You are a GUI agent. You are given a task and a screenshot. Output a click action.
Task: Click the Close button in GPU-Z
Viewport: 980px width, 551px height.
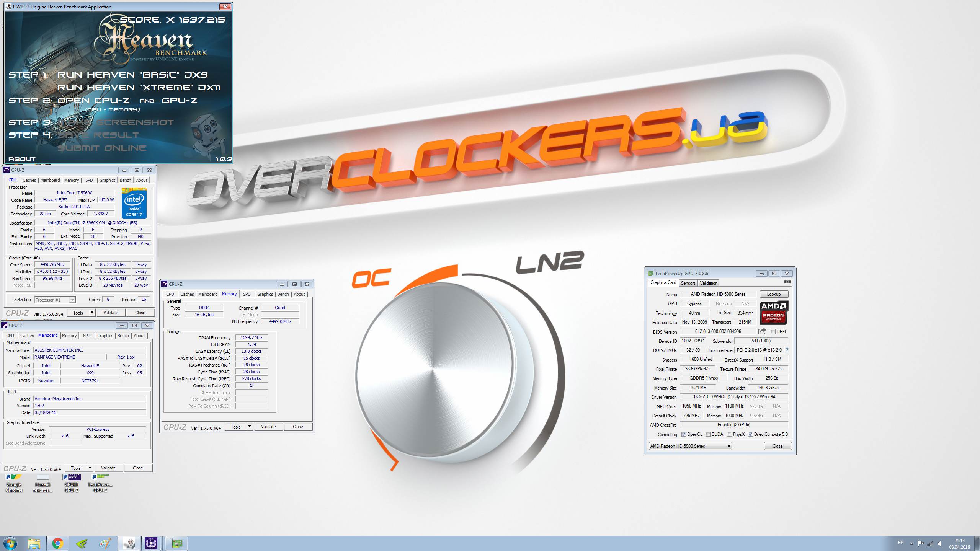777,446
